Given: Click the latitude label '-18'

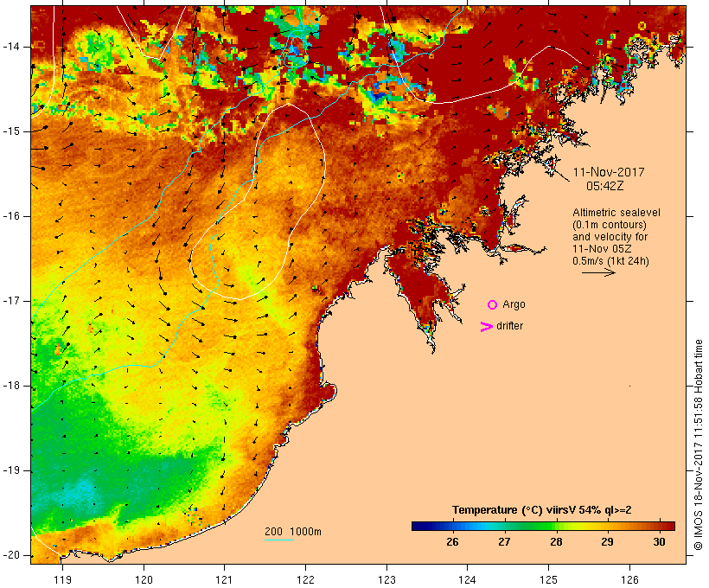Looking at the screenshot, I should coord(11,386).
